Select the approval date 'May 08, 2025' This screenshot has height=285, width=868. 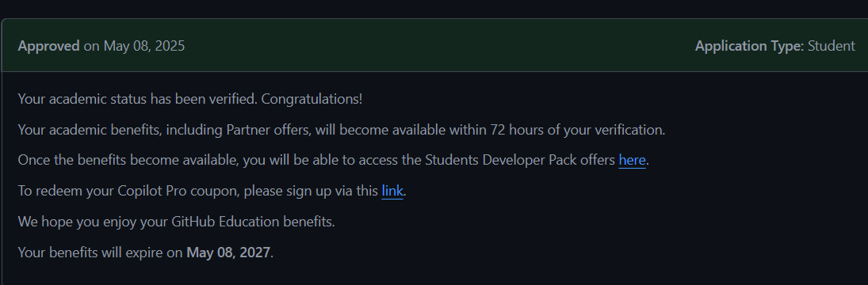tap(144, 46)
